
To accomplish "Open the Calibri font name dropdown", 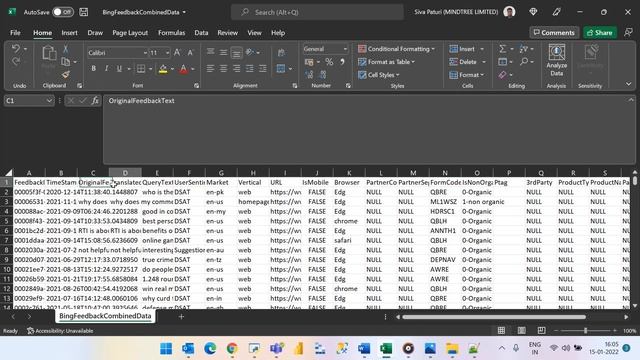I will (145, 53).
